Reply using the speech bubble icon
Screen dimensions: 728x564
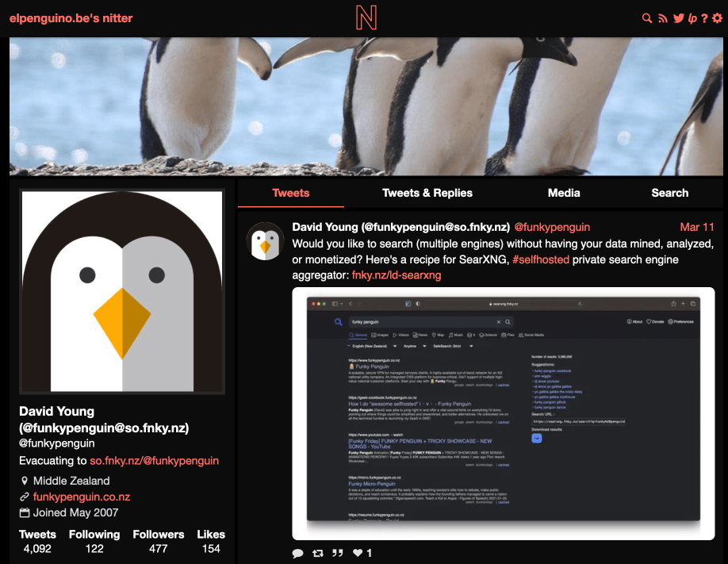coord(297,553)
